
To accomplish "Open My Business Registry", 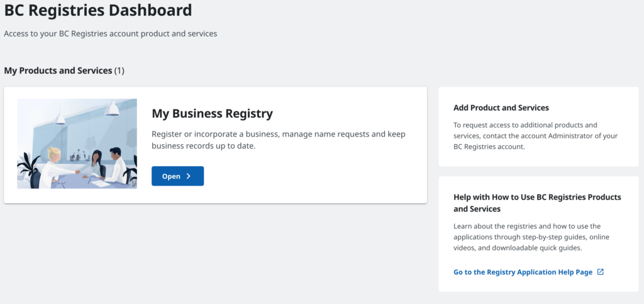I will [x=177, y=176].
